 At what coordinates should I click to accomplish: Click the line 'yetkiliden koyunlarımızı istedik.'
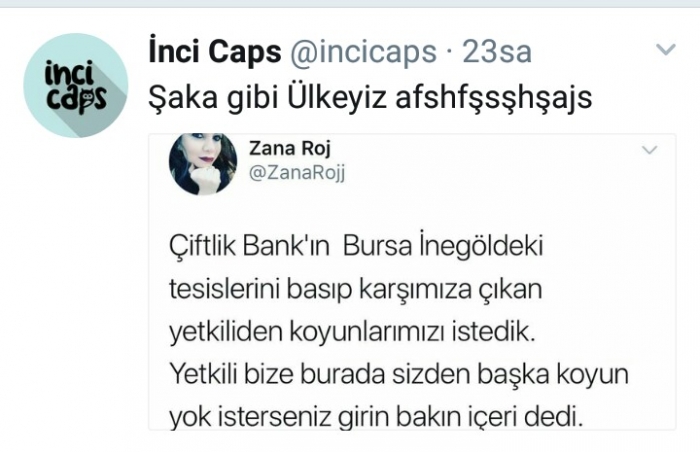click(352, 332)
